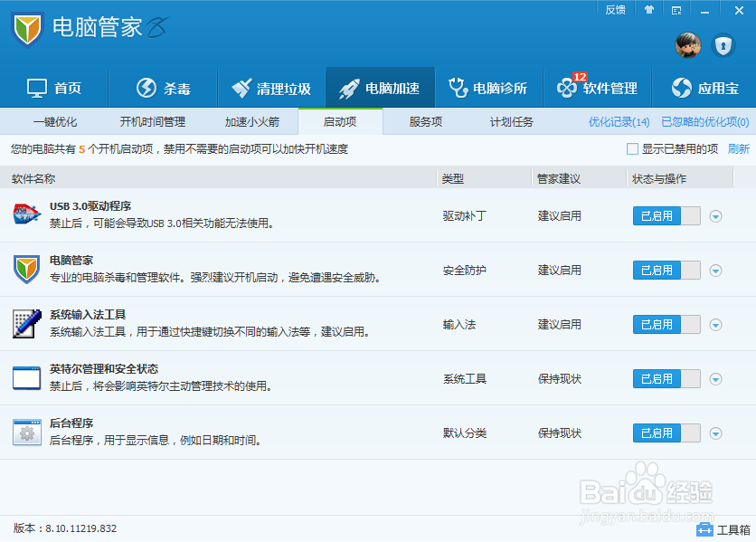This screenshot has height=542, width=756.
Task: Switch to 开机时间管理 sub-tab
Action: coord(152,121)
